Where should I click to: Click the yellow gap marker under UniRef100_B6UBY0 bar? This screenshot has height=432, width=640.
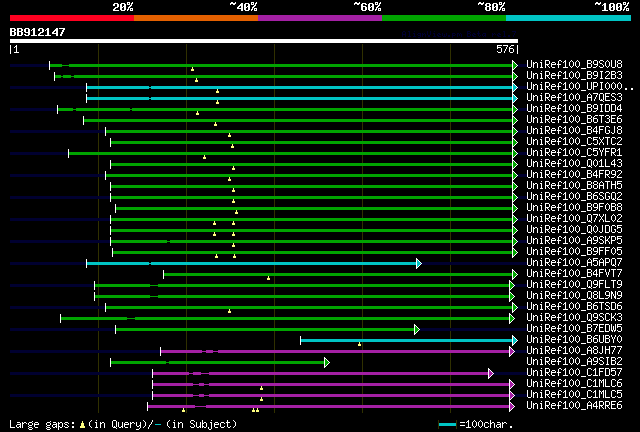coord(360,345)
